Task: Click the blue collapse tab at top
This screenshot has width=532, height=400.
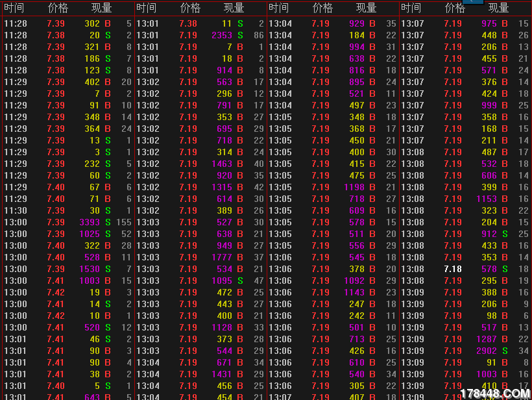Action: 473,2
